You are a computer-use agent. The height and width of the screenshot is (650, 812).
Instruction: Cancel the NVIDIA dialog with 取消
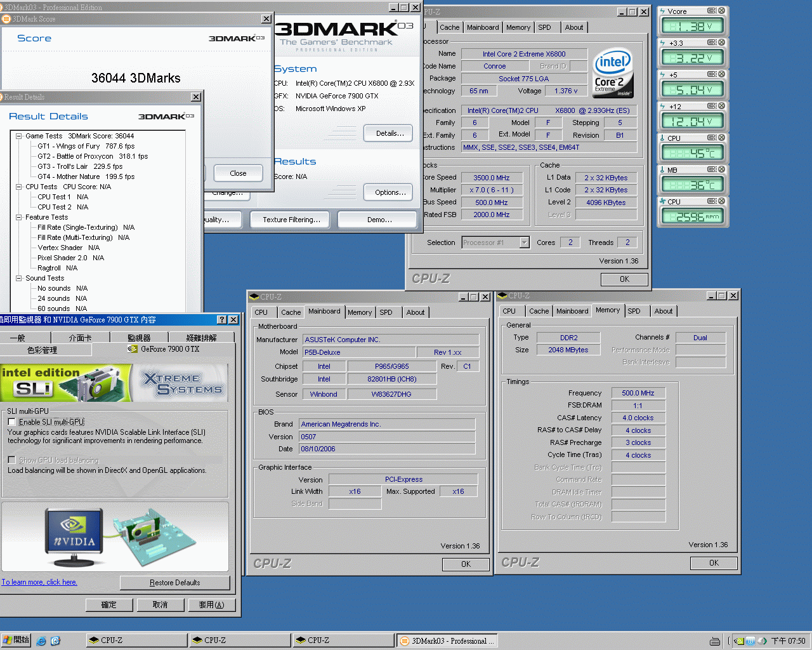(160, 605)
